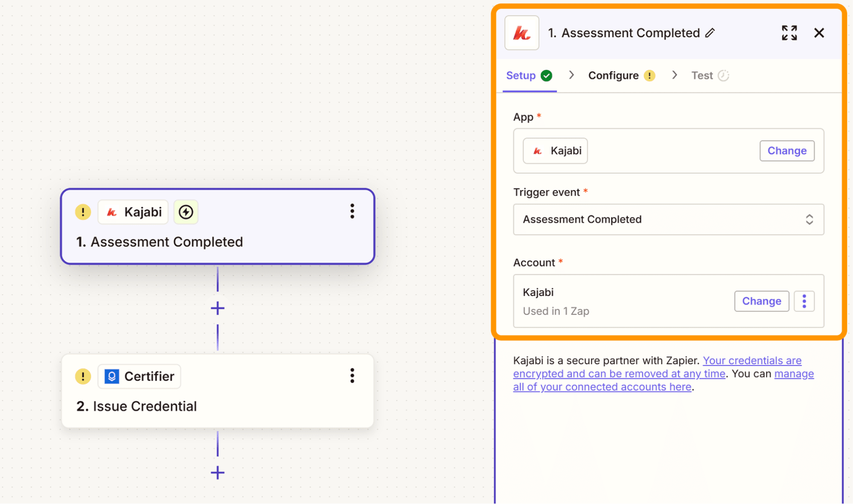Open the credentials are encrypted link
Viewport: 853px width, 504px height.
tap(658, 367)
